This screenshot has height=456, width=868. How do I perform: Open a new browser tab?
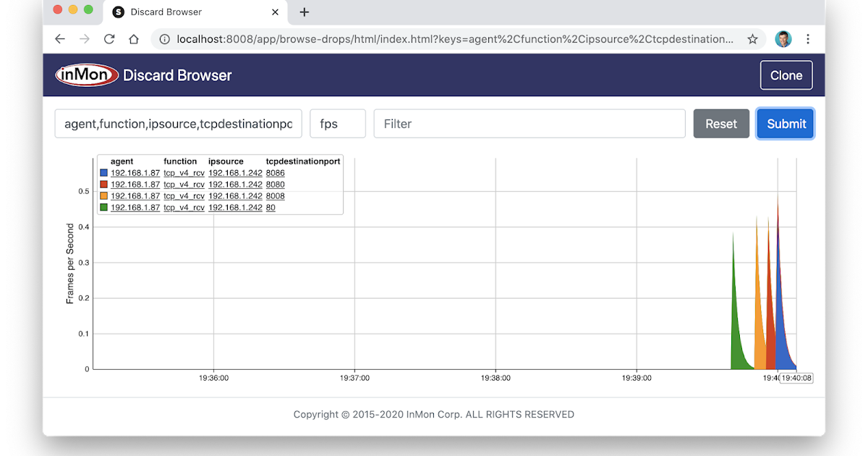point(304,12)
